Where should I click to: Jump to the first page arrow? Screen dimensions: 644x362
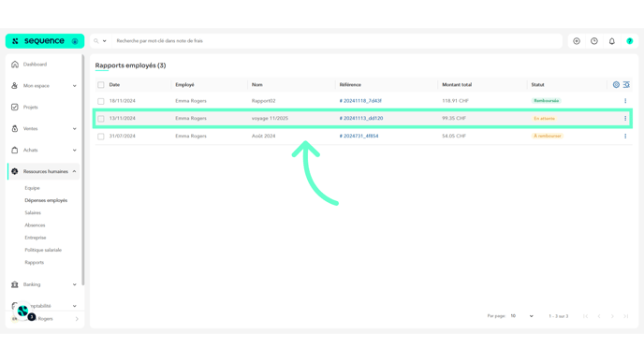pyautogui.click(x=586, y=316)
